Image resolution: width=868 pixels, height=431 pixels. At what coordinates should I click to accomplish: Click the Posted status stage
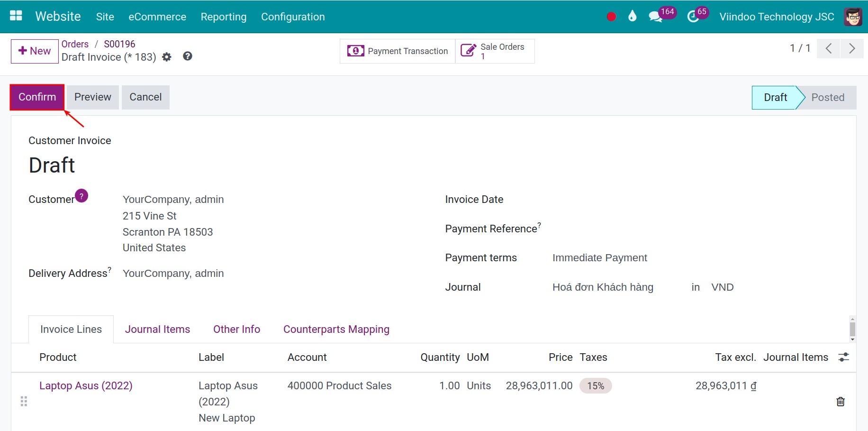click(x=828, y=98)
